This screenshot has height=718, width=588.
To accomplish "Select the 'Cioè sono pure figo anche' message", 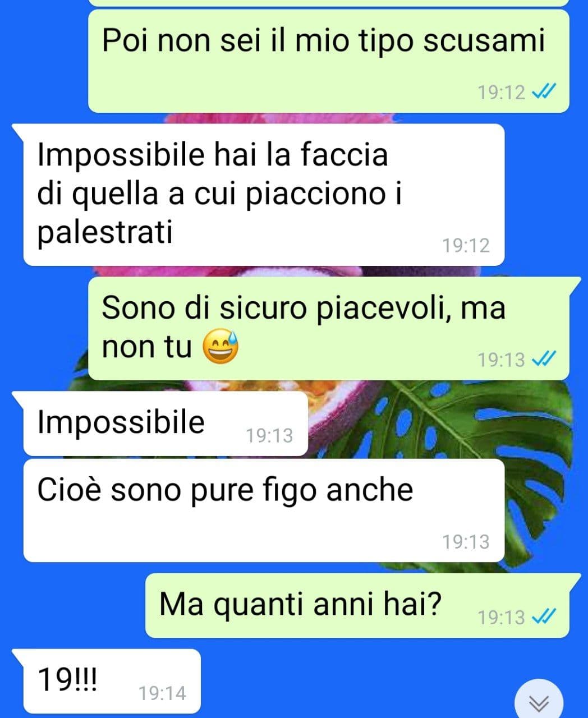I will 264,510.
